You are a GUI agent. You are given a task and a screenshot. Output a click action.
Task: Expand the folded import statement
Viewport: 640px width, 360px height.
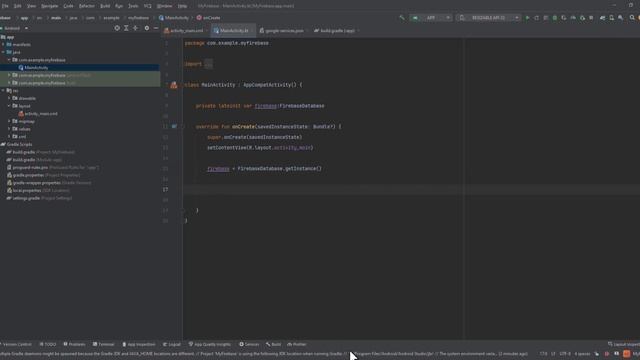[x=209, y=64]
